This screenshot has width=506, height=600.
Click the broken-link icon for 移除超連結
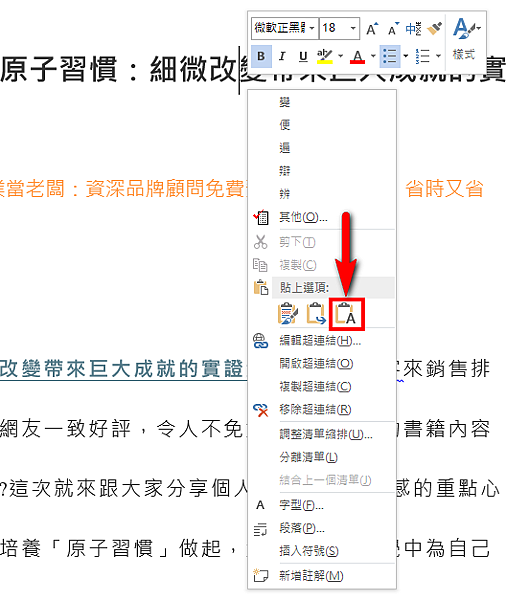click(x=261, y=410)
